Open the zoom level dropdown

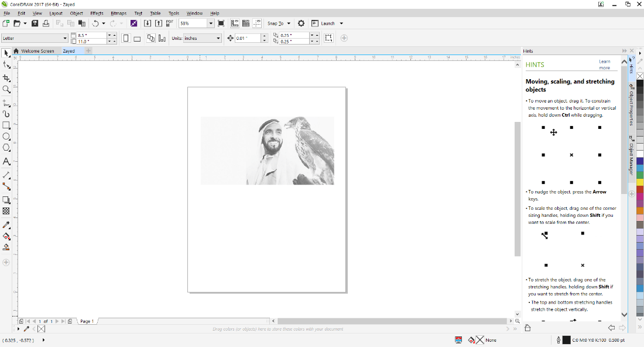[211, 23]
